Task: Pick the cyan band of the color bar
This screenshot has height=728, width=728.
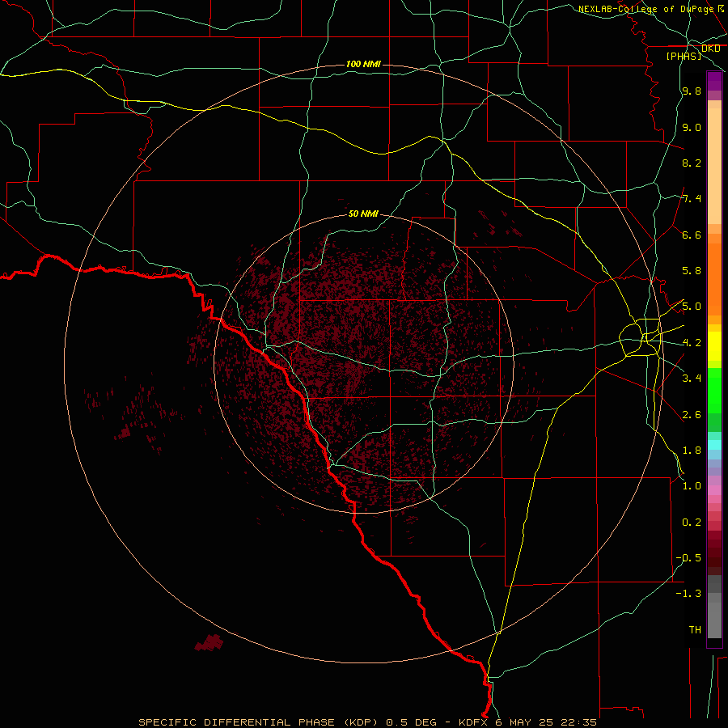Action: [714, 445]
